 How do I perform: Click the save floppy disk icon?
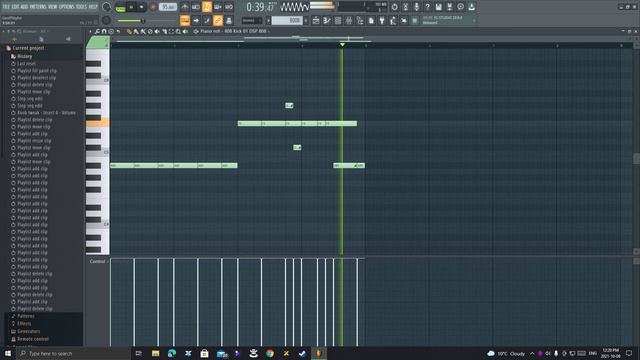point(438,7)
